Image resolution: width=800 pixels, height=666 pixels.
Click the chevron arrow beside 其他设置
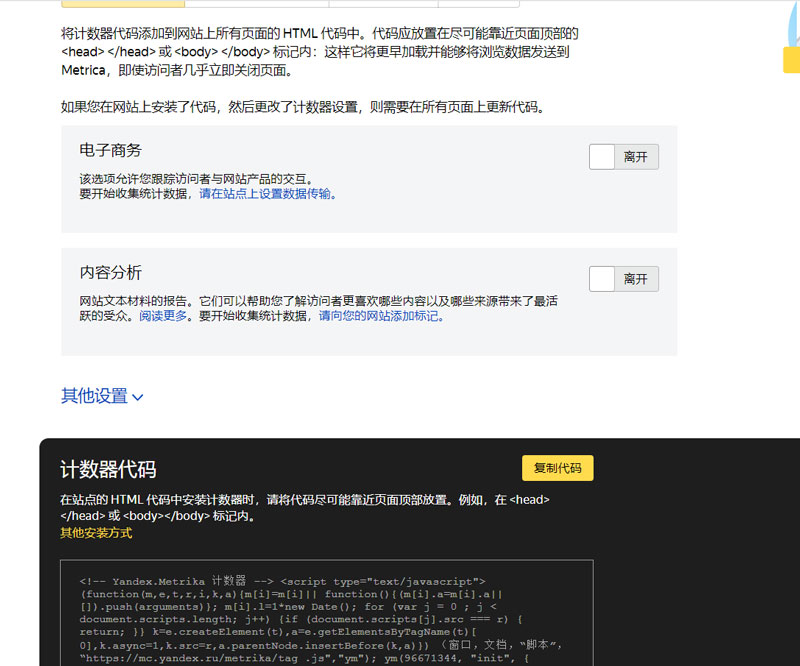[x=138, y=397]
